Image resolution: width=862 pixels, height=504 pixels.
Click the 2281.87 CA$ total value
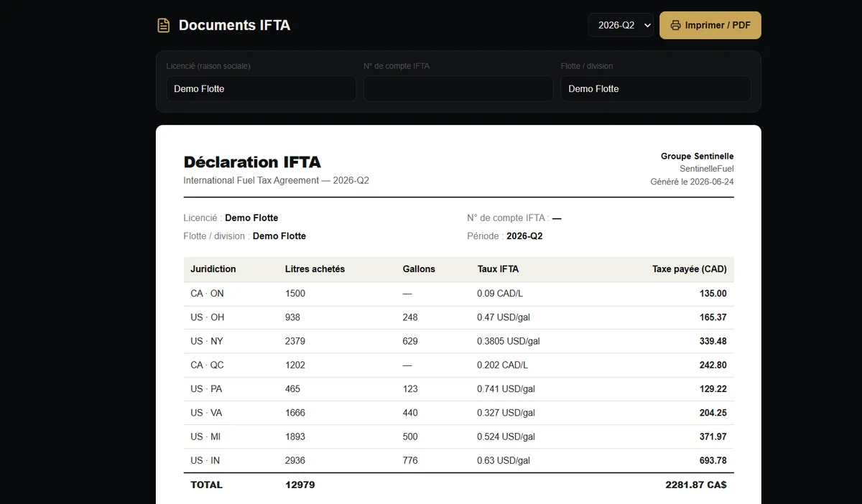pyautogui.click(x=696, y=485)
